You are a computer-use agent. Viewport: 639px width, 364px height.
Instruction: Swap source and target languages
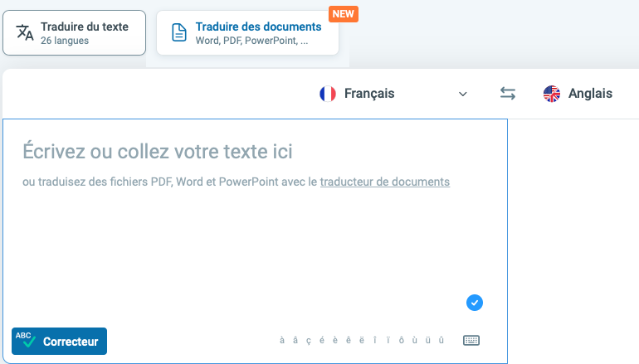508,94
